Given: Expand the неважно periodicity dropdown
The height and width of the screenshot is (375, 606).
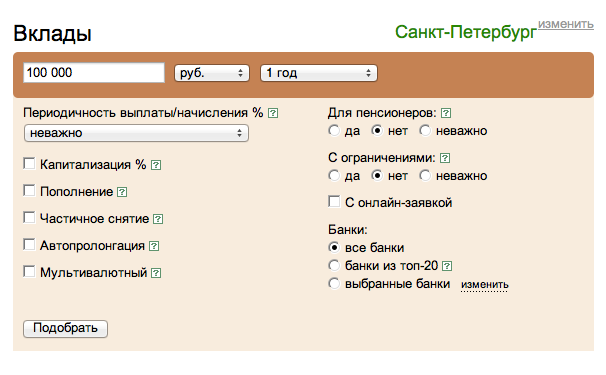Looking at the screenshot, I should [x=136, y=133].
